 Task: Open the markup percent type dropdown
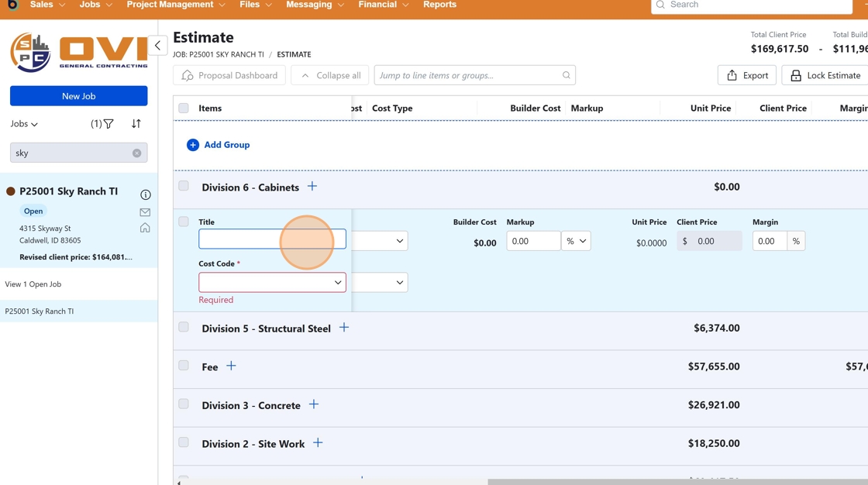coord(576,241)
